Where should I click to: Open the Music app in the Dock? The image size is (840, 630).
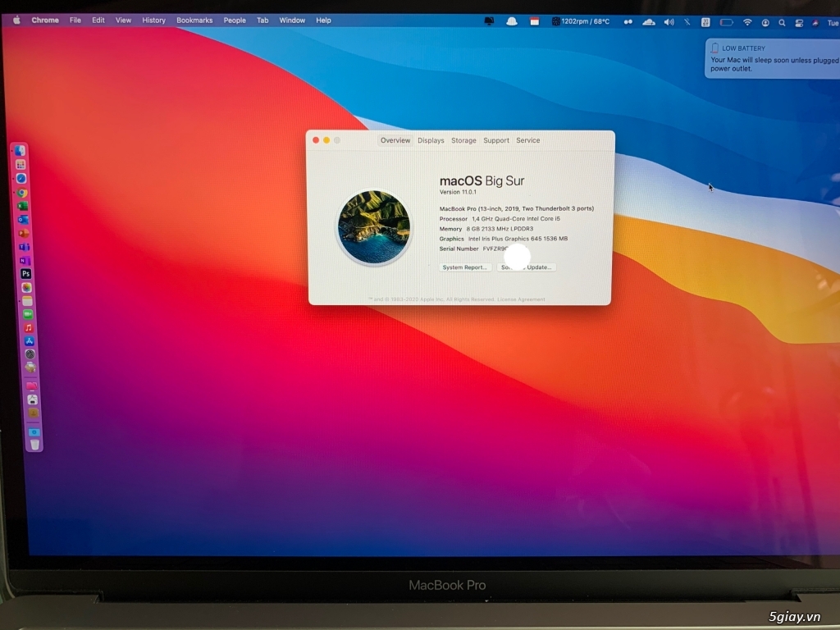[x=29, y=328]
